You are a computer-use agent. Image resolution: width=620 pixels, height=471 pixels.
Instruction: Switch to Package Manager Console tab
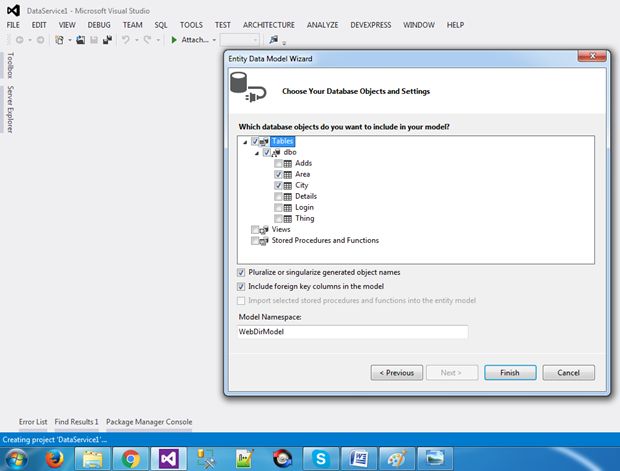pos(149,422)
